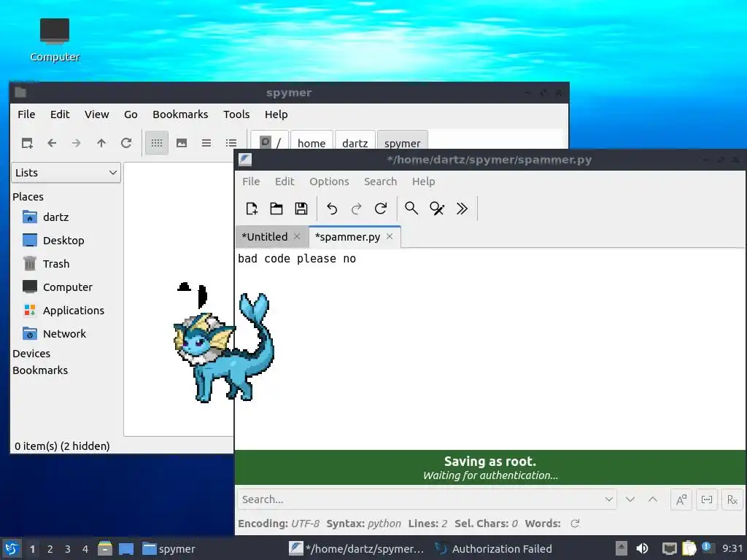This screenshot has width=747, height=560.
Task: Open the editor's Edit menu
Action: (x=285, y=182)
